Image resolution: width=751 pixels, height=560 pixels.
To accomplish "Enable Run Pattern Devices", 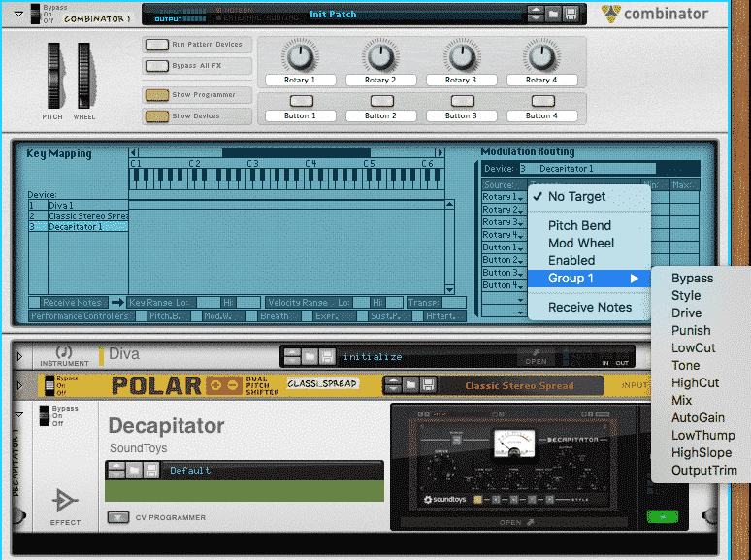I will (x=156, y=45).
